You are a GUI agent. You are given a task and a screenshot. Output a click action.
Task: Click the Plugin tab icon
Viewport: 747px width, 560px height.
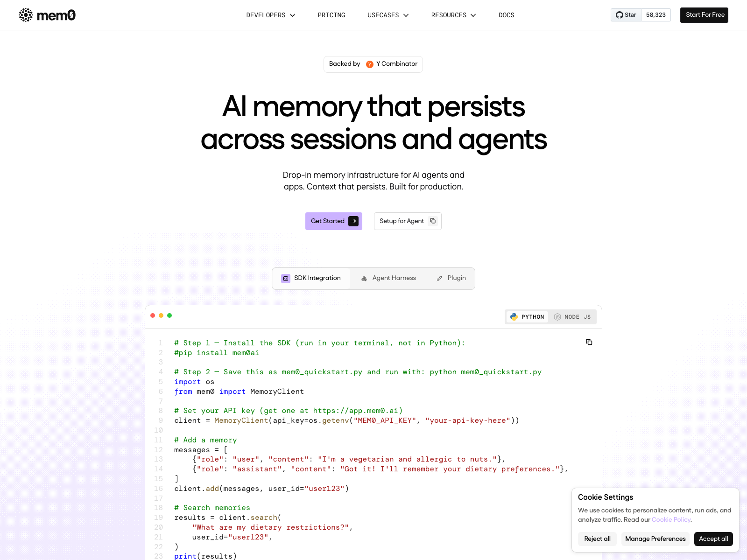pos(439,279)
